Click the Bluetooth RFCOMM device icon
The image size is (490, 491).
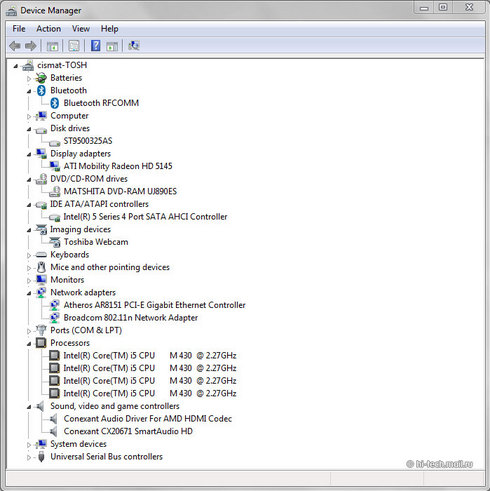tap(55, 103)
